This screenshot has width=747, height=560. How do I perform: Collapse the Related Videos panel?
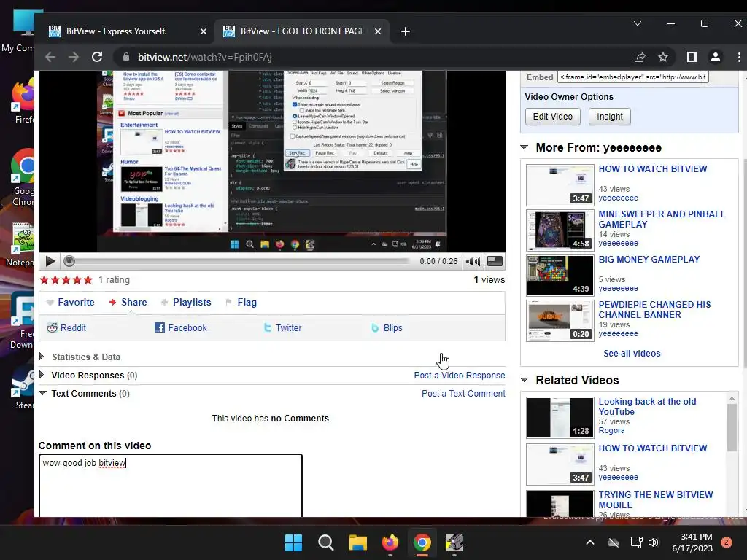(x=525, y=380)
